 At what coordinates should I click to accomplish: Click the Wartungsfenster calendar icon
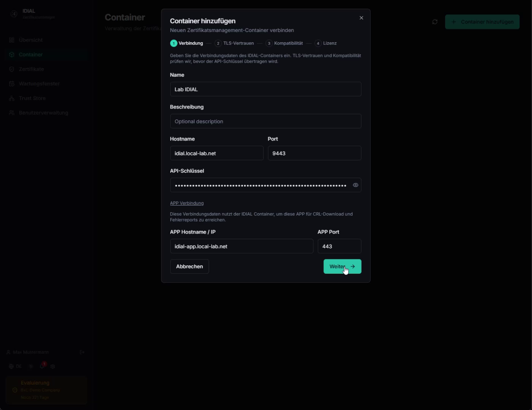pyautogui.click(x=12, y=84)
